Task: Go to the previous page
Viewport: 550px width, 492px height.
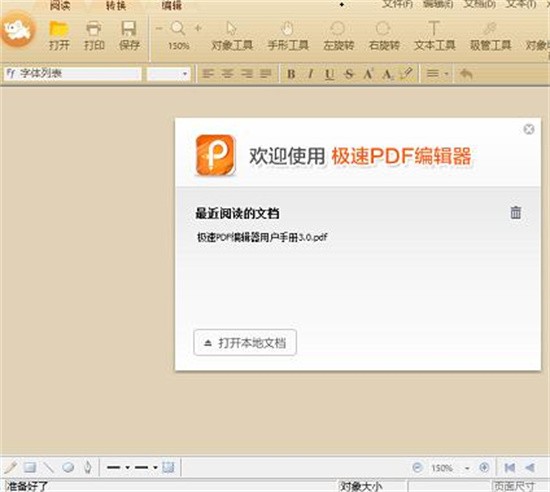Action: coord(529,467)
